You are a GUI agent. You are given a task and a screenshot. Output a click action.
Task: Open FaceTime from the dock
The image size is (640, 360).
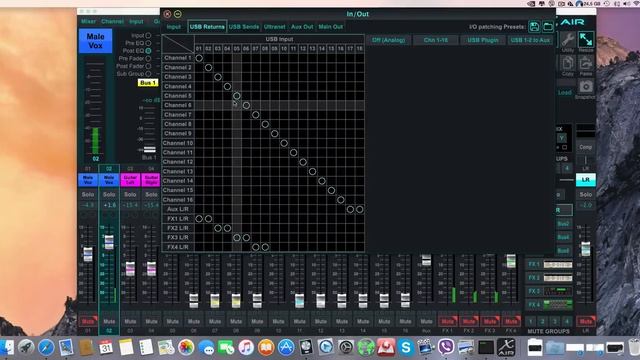pos(226,347)
